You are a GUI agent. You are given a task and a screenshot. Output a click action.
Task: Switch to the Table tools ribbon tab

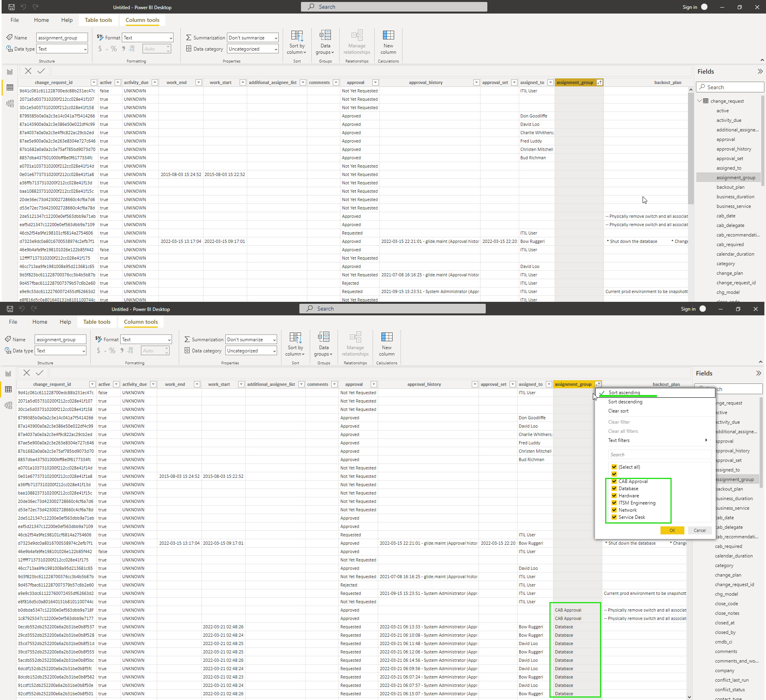point(98,20)
